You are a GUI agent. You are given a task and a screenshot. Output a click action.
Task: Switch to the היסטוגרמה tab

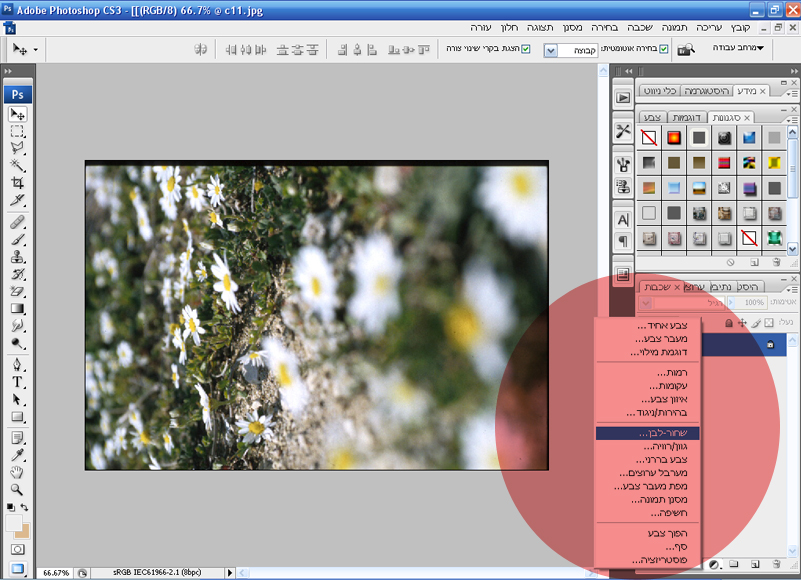pos(706,91)
